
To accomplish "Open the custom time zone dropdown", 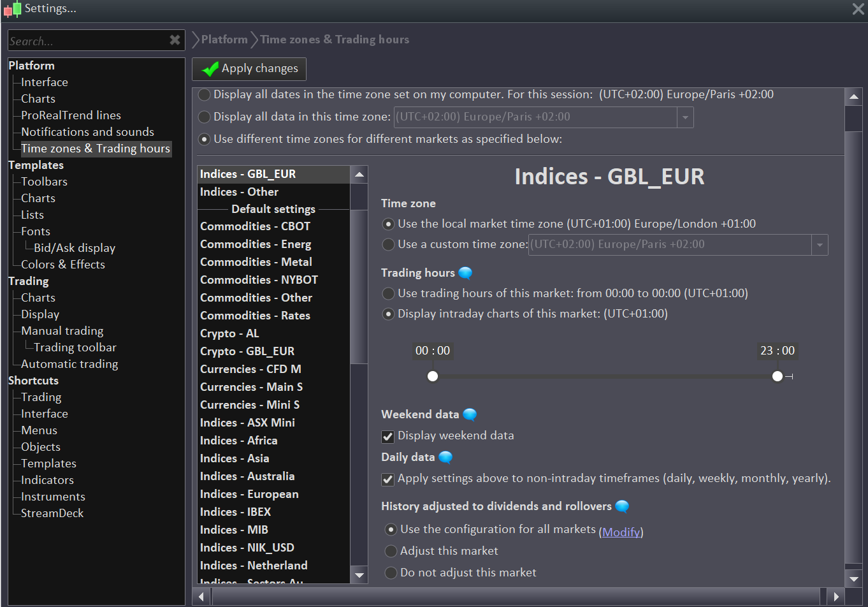I will point(820,245).
